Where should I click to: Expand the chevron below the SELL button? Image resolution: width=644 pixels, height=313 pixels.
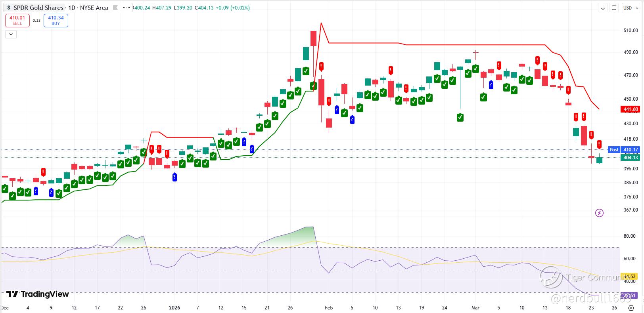[x=11, y=34]
